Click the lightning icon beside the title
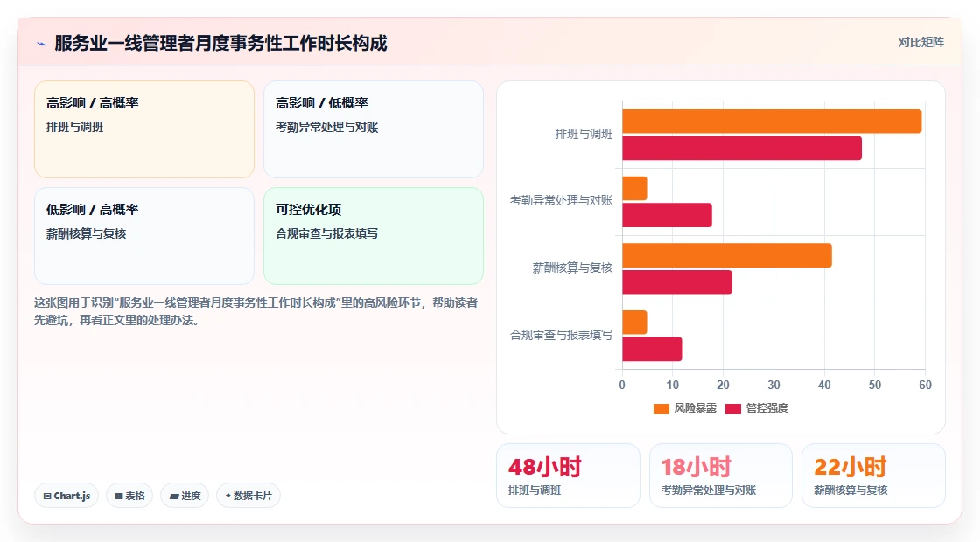 [42, 44]
